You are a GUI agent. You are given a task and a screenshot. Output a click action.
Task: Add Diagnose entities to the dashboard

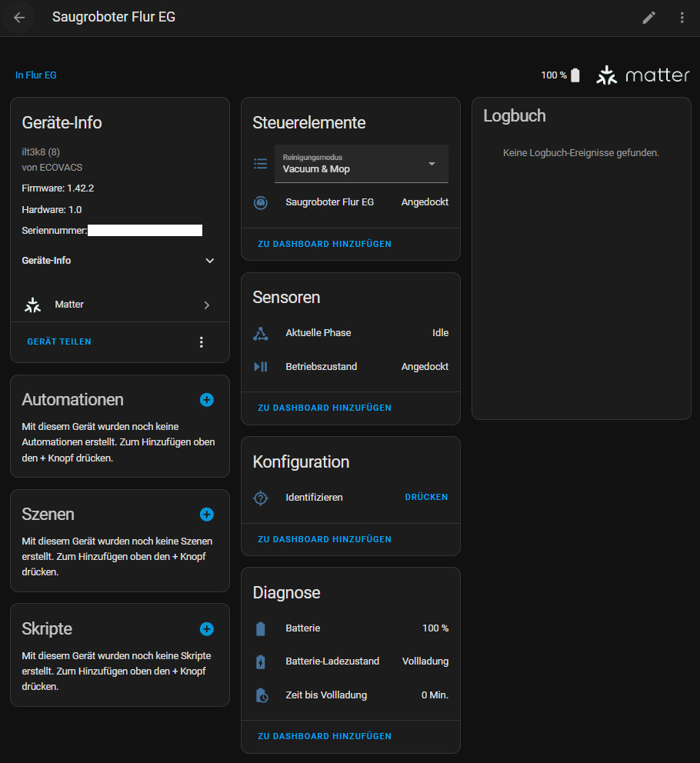325,736
